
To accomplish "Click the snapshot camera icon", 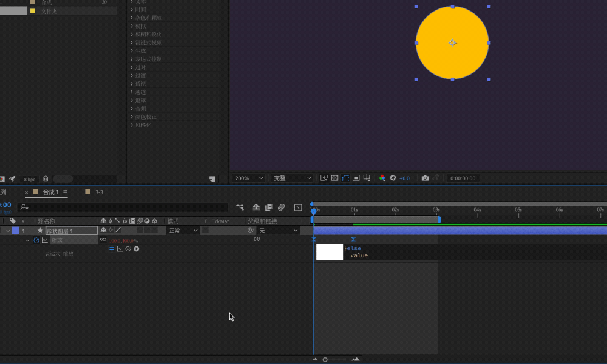I will pos(425,178).
